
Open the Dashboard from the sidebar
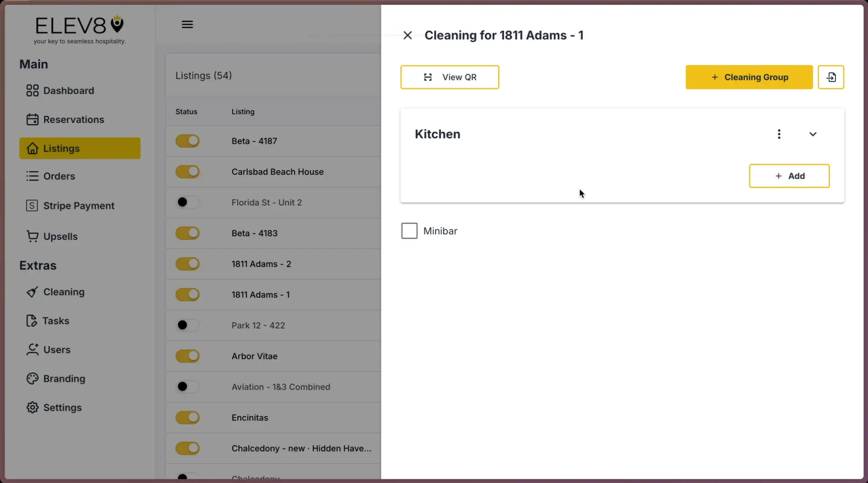68,90
